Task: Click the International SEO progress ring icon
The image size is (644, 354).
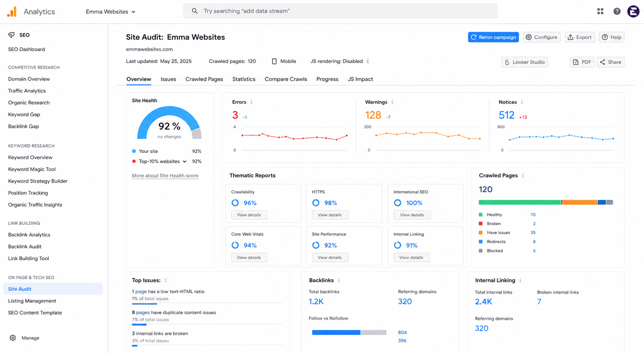Action: [398, 203]
